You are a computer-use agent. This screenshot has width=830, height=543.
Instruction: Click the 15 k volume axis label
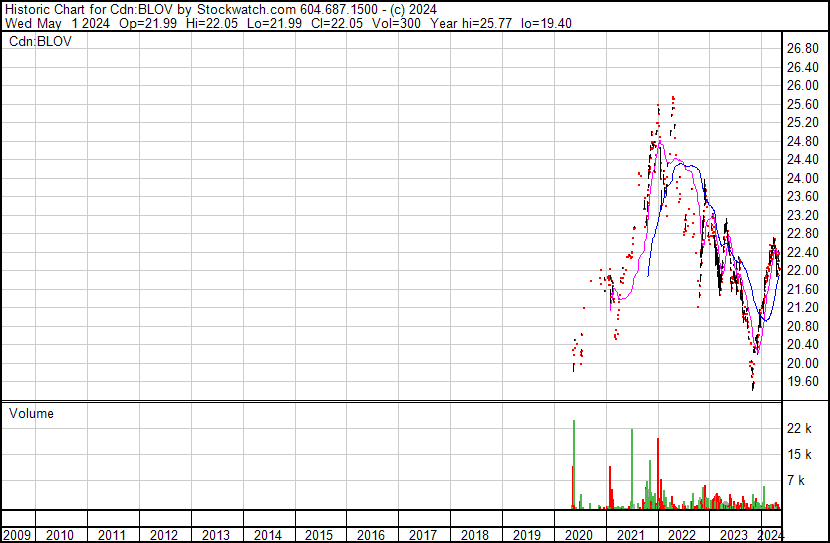click(x=799, y=454)
